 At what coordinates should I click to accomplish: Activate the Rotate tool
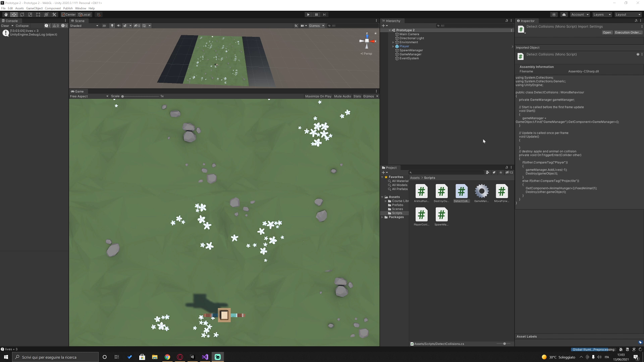coord(22,14)
